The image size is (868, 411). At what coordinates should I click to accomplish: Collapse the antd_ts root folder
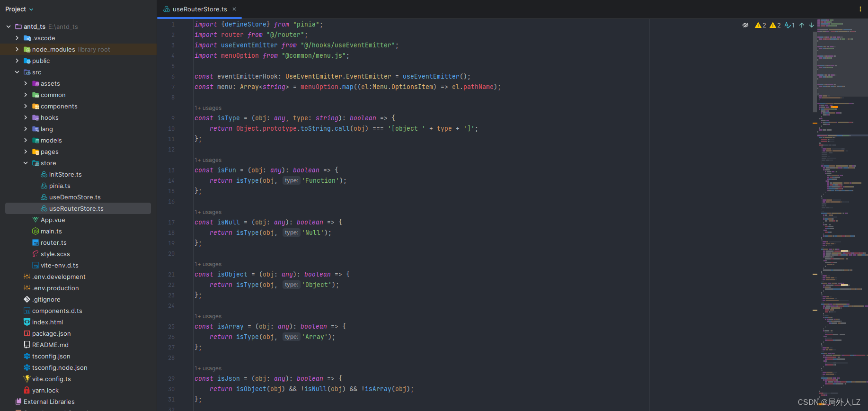point(9,27)
